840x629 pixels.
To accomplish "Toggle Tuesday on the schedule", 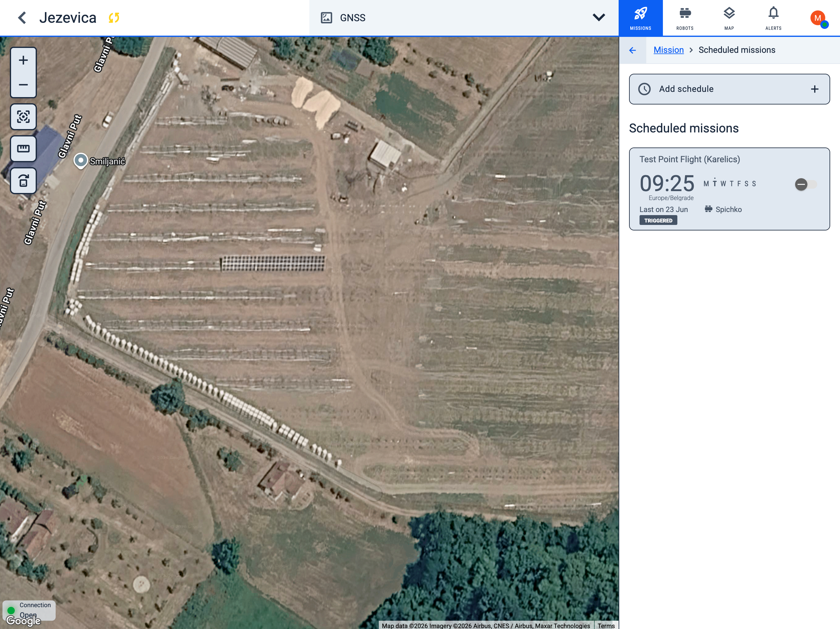I will pos(714,184).
